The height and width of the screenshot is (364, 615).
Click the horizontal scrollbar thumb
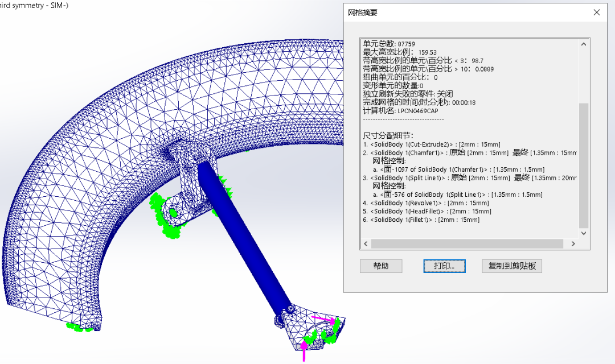click(x=467, y=243)
